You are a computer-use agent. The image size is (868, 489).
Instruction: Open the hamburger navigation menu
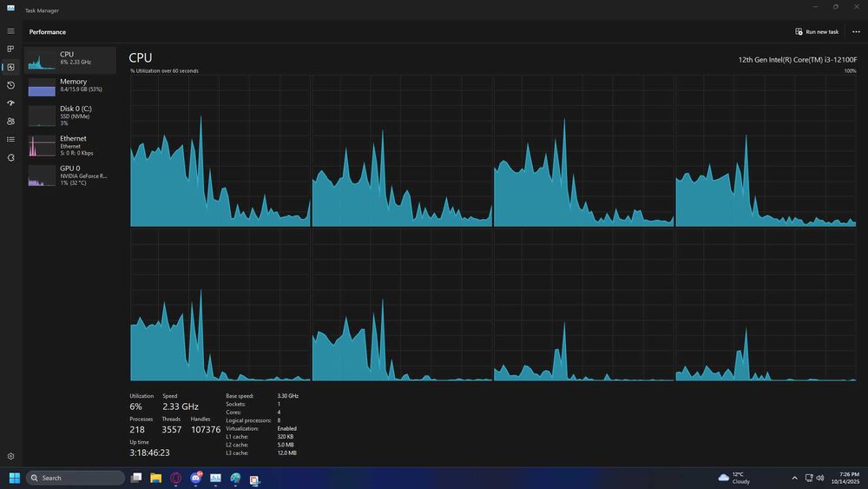tap(10, 31)
